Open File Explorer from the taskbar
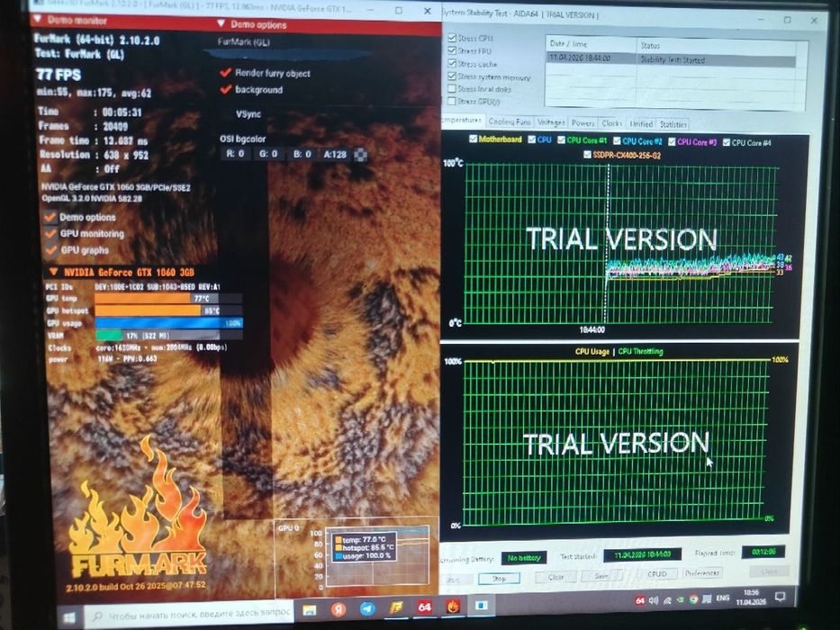This screenshot has width=840, height=630. [309, 610]
